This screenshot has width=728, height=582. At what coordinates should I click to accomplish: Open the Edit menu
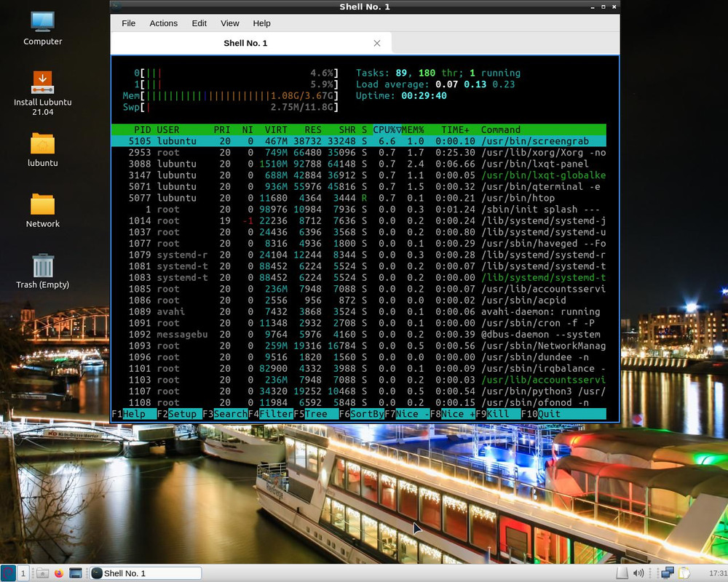pos(199,23)
